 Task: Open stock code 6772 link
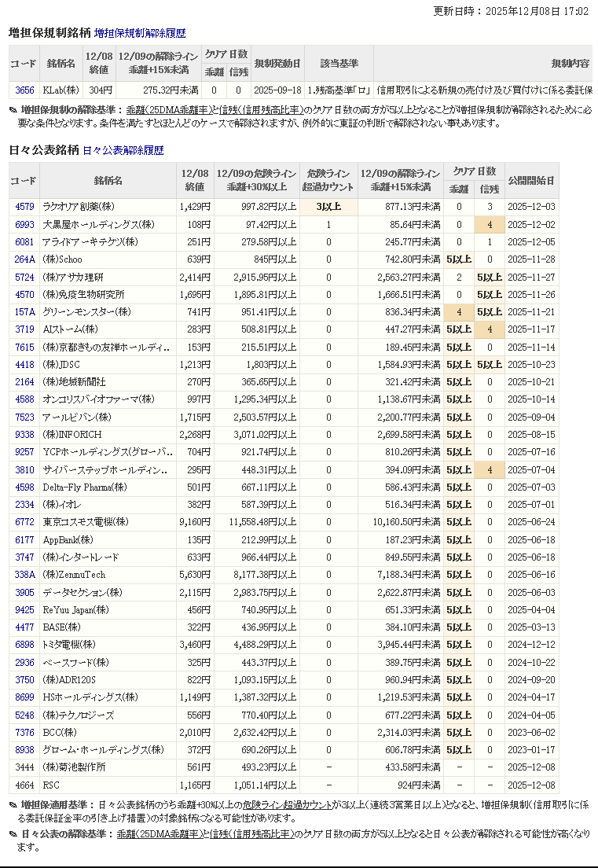click(x=24, y=522)
